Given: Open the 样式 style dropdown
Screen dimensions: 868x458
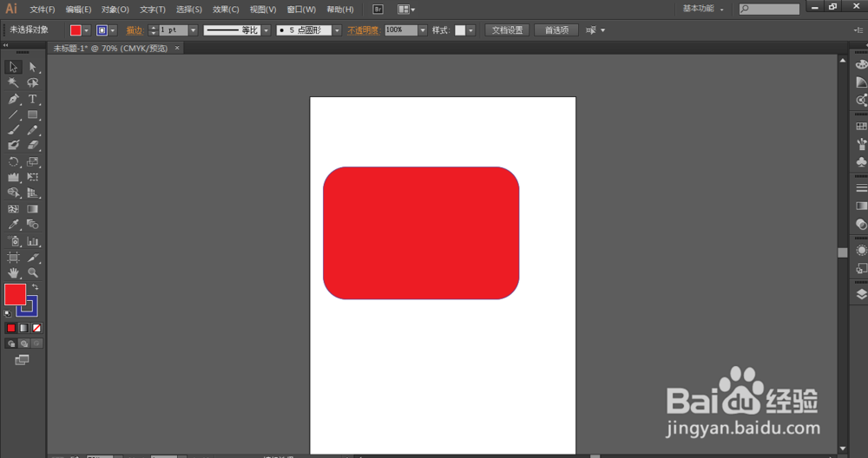Looking at the screenshot, I should click(471, 30).
